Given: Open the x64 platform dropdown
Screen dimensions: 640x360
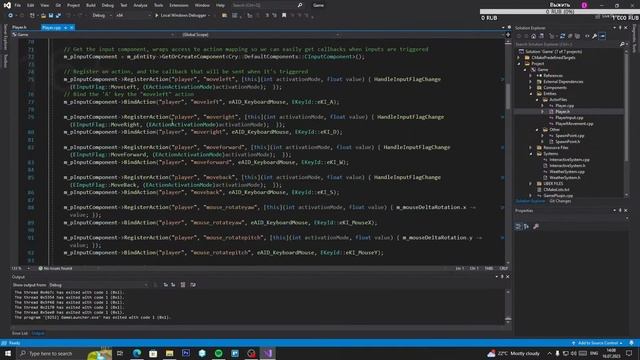Looking at the screenshot, I should [133, 16].
